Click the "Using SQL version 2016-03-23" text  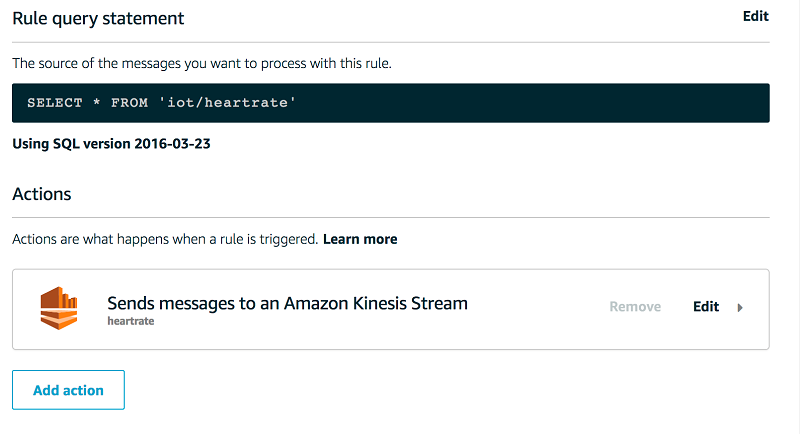point(111,143)
